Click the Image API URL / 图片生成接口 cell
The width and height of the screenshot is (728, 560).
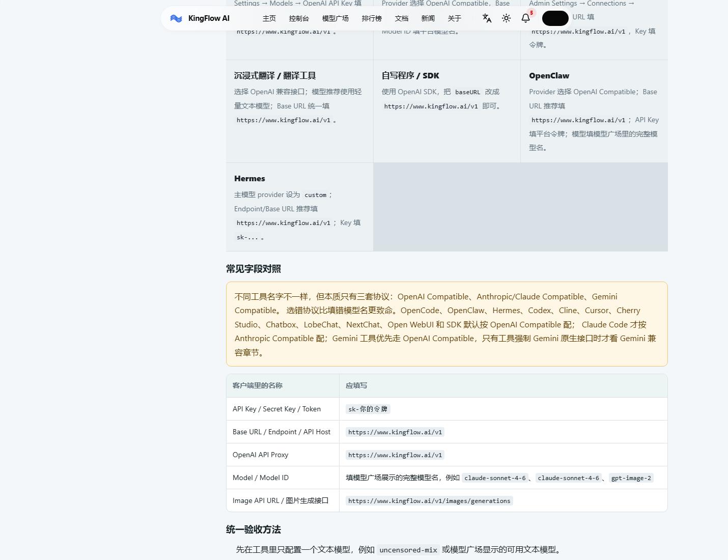pos(283,500)
